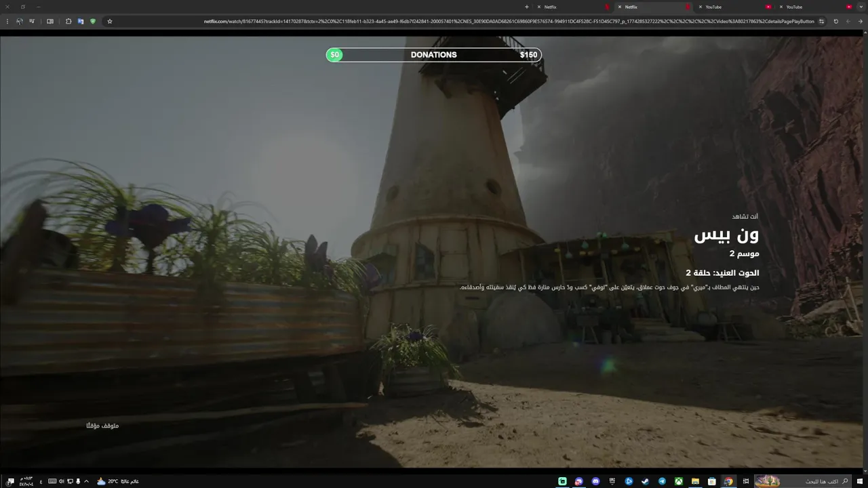Close the active Netflix tab
Screen dimensions: 868x488
pyautogui.click(x=620, y=7)
